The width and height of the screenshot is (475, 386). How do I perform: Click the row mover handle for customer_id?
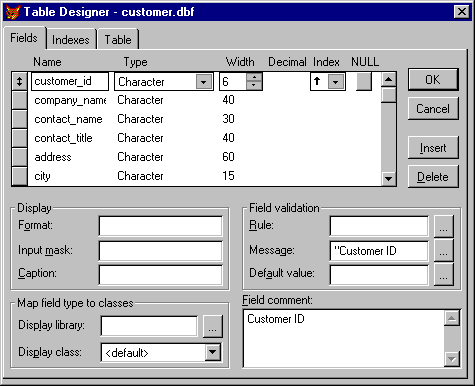[19, 82]
